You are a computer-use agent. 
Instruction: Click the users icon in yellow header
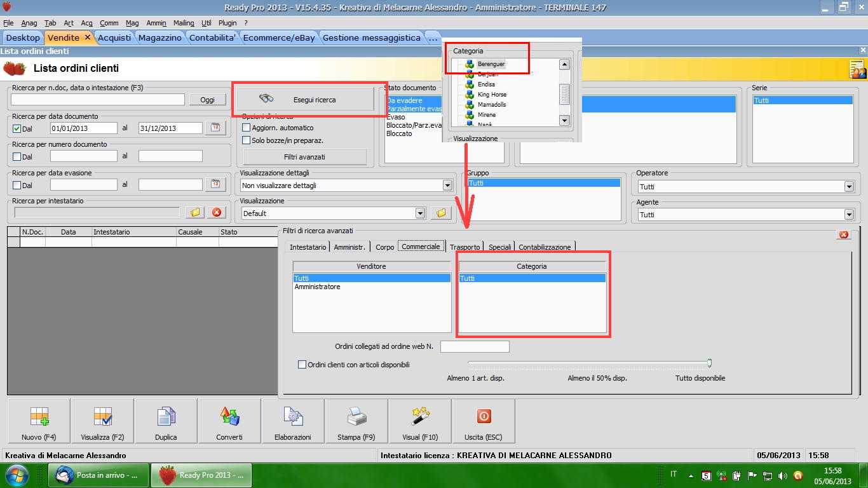[857, 69]
